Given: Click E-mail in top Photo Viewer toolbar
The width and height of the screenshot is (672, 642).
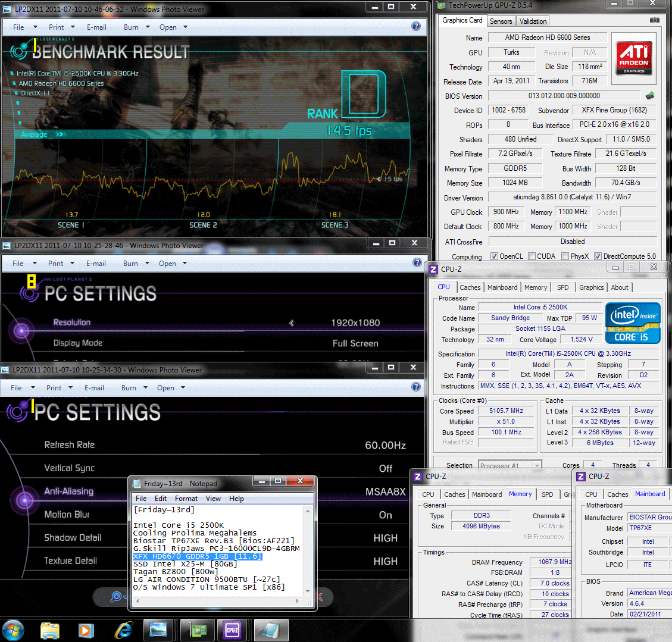Looking at the screenshot, I should (96, 27).
